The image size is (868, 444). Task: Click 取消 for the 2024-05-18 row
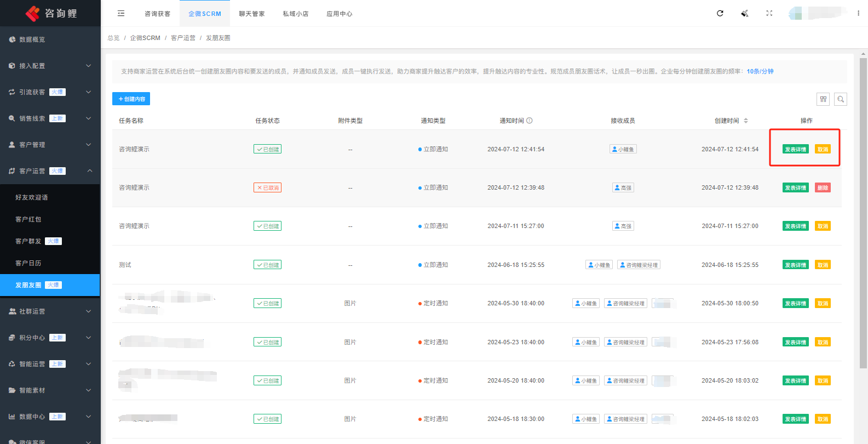coord(823,419)
